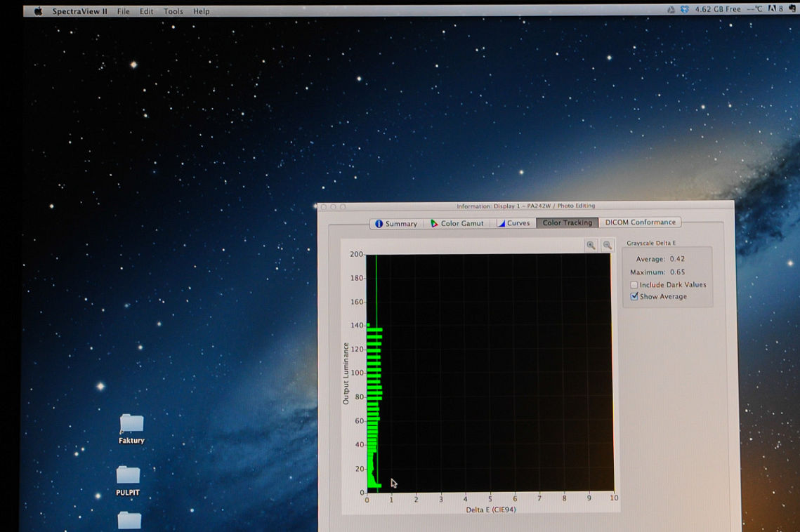Open the File menu
800x532 pixels.
pos(124,11)
